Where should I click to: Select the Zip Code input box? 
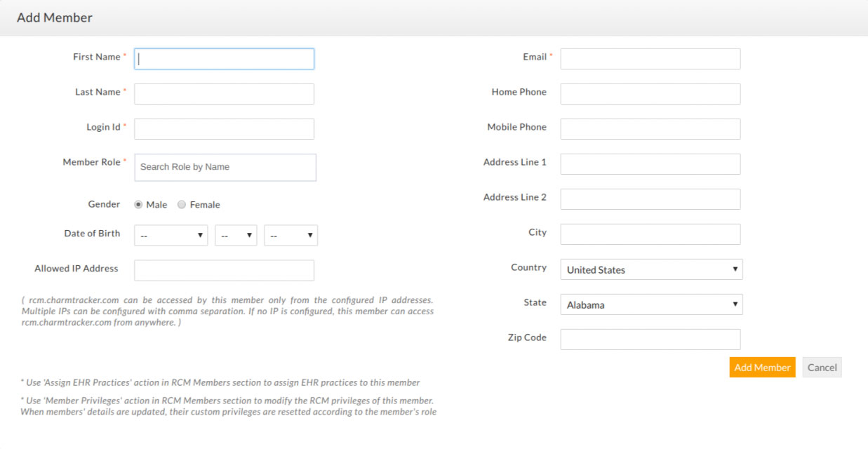[x=650, y=340]
